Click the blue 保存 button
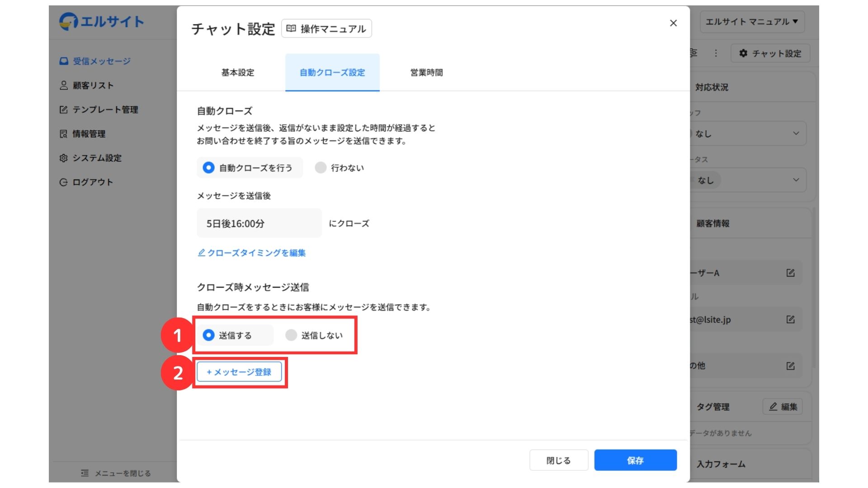This screenshot has width=868, height=488. (x=635, y=460)
